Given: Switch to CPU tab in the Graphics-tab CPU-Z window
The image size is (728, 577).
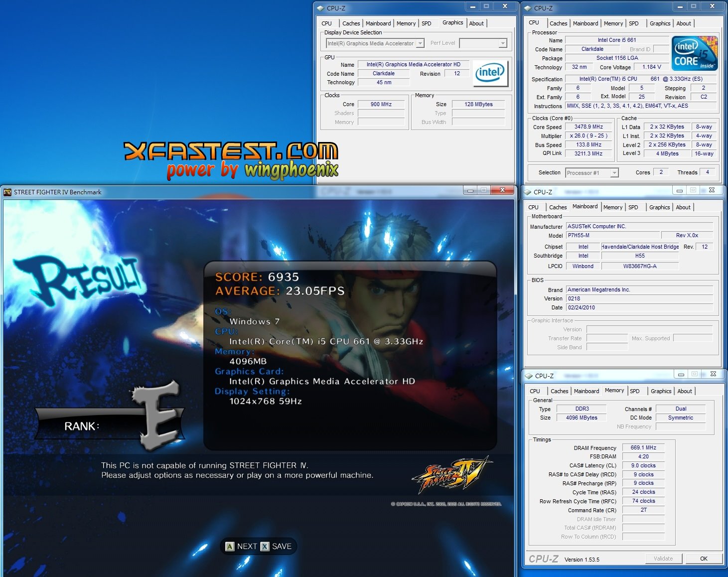Looking at the screenshot, I should [326, 23].
